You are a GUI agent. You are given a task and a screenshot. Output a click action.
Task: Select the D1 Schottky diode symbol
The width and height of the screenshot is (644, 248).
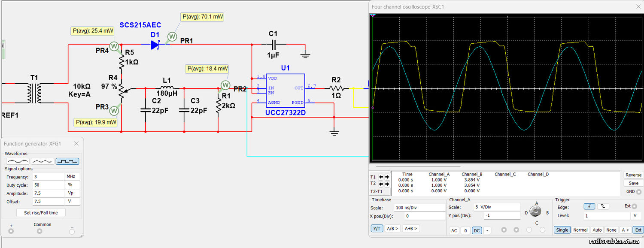[155, 44]
